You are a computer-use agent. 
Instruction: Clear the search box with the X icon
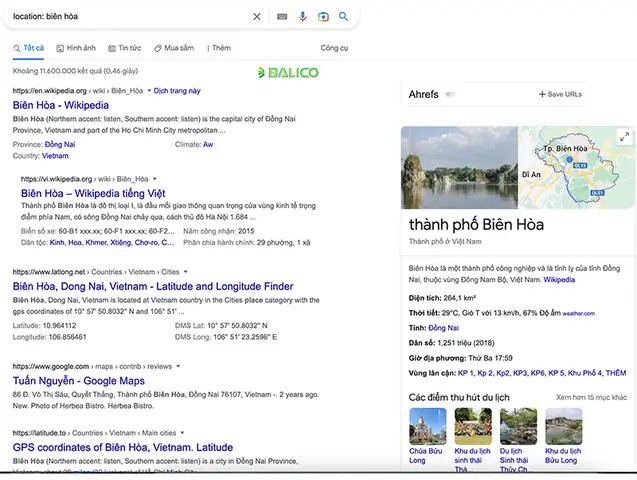point(257,17)
